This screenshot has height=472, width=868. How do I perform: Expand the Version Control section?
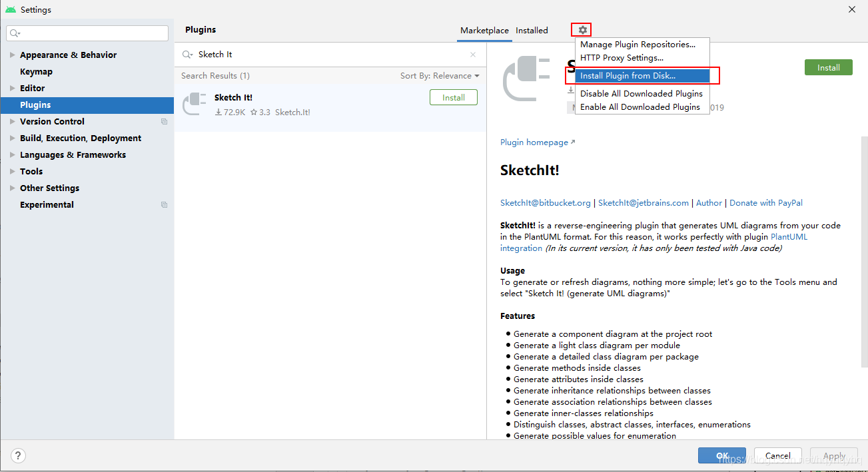12,121
